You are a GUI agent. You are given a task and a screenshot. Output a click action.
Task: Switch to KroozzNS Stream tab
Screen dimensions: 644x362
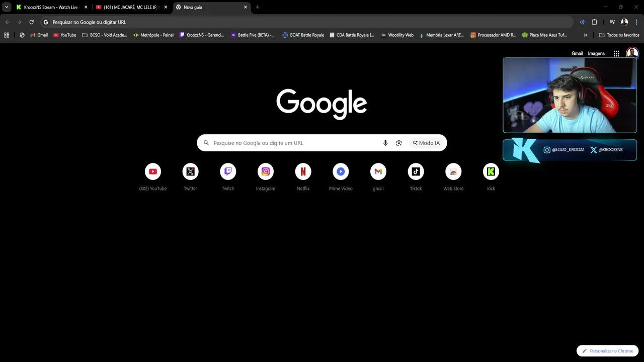51,7
